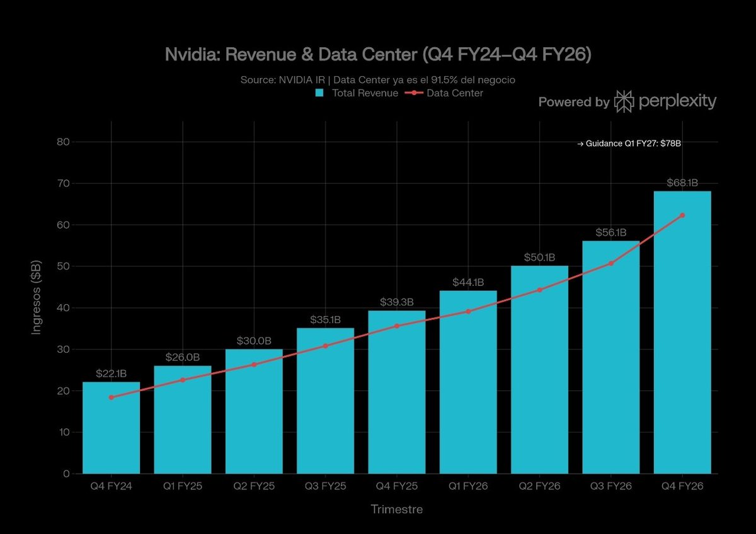Viewport: 756px width, 534px height.
Task: Click the 'Q1 FY25' axis label
Action: 183,487
